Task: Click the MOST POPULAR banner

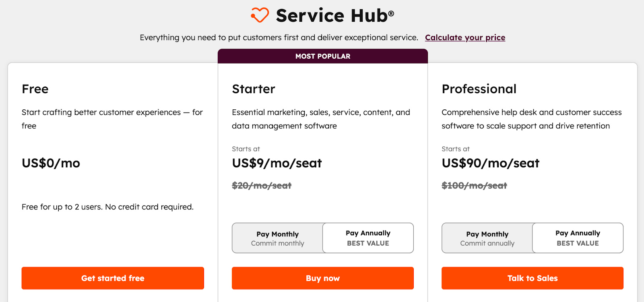Action: (x=322, y=56)
